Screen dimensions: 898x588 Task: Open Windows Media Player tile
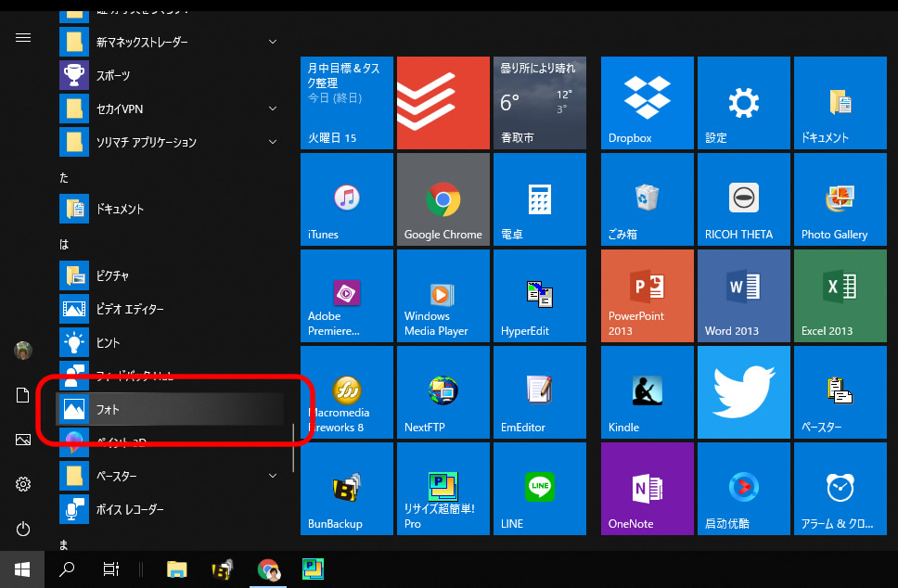[443, 296]
